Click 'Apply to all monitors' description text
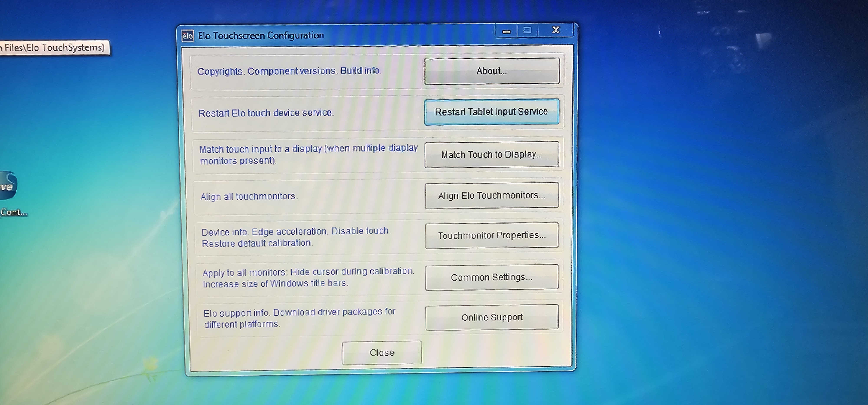The height and width of the screenshot is (405, 868). point(308,278)
